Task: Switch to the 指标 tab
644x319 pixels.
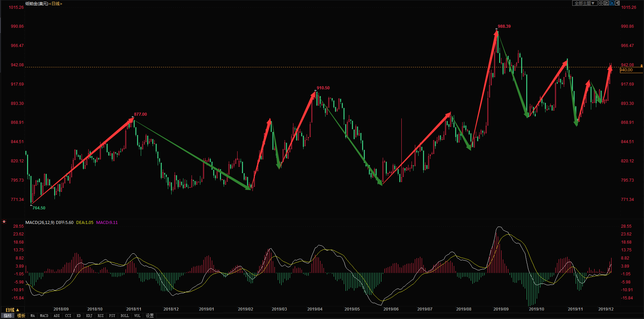Action: tap(7, 316)
